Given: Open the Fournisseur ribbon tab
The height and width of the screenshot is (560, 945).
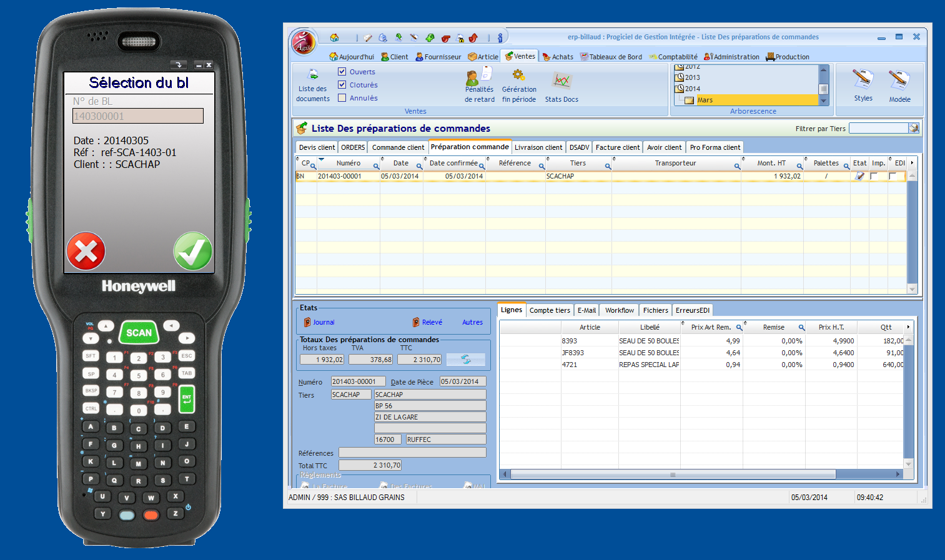Looking at the screenshot, I should click(x=438, y=57).
